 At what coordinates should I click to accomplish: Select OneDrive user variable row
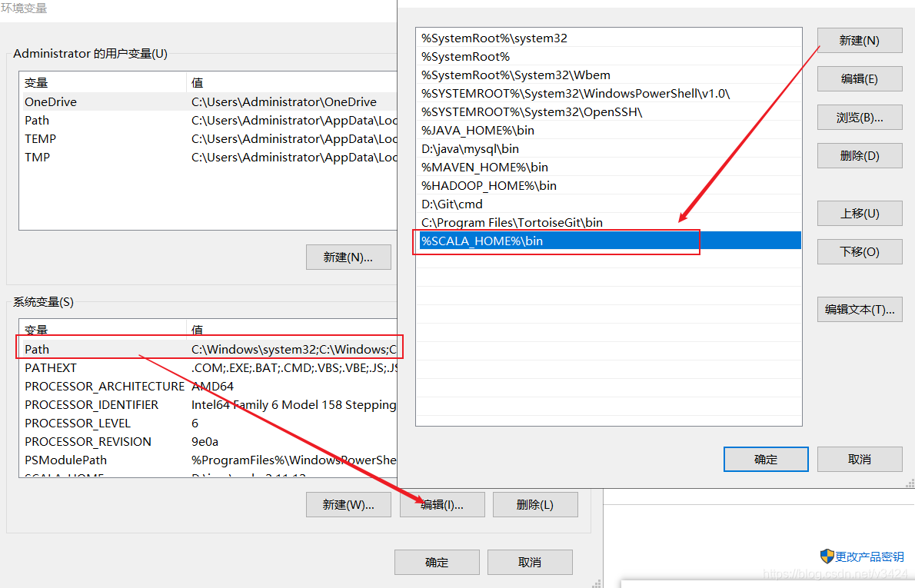tap(209, 101)
